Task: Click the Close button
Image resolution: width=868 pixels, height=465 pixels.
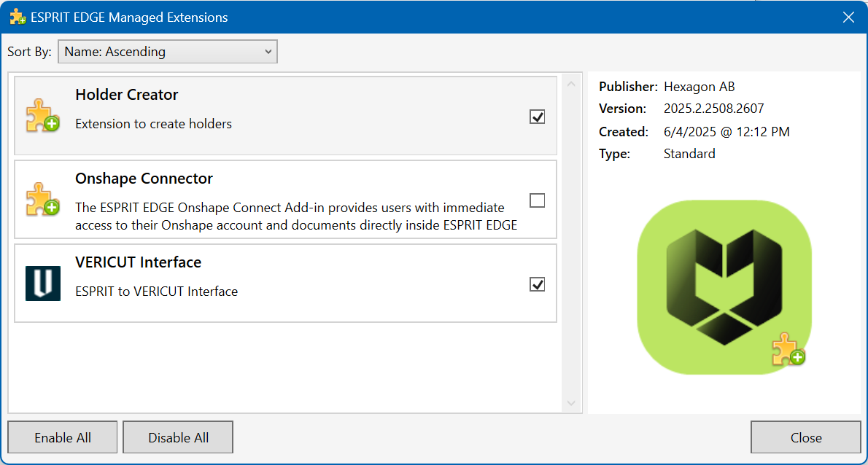Action: point(806,437)
